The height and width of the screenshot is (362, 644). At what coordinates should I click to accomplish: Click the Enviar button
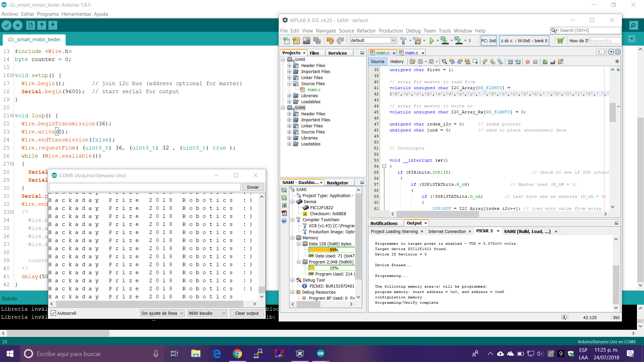pyautogui.click(x=253, y=187)
